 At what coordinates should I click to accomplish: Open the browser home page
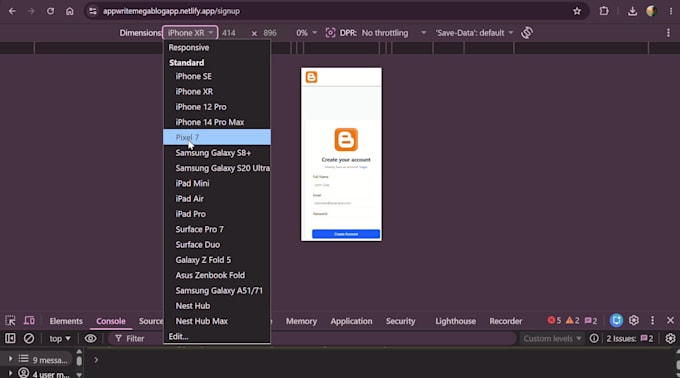click(69, 11)
